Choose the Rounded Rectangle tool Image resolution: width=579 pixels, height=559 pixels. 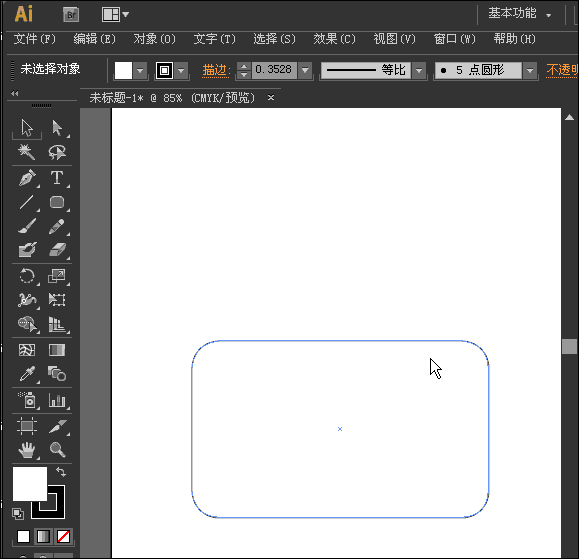click(57, 202)
